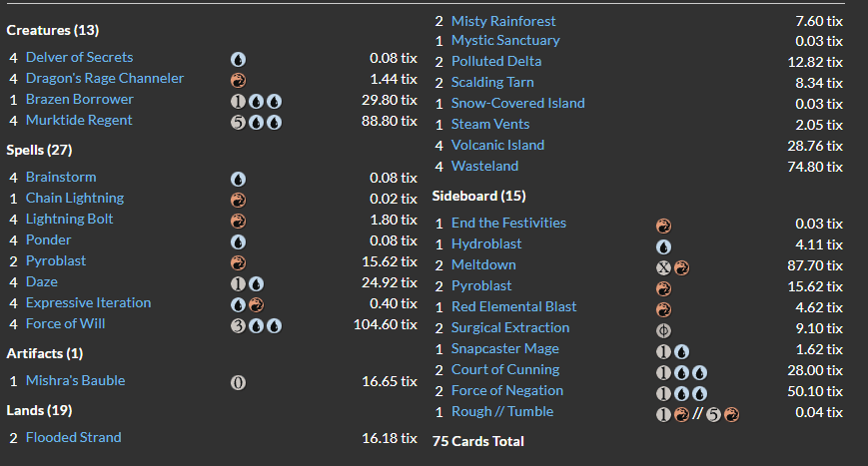Click the X mana symbol beside Meltdown
Viewport: 868px width, 466px height.
point(664,265)
